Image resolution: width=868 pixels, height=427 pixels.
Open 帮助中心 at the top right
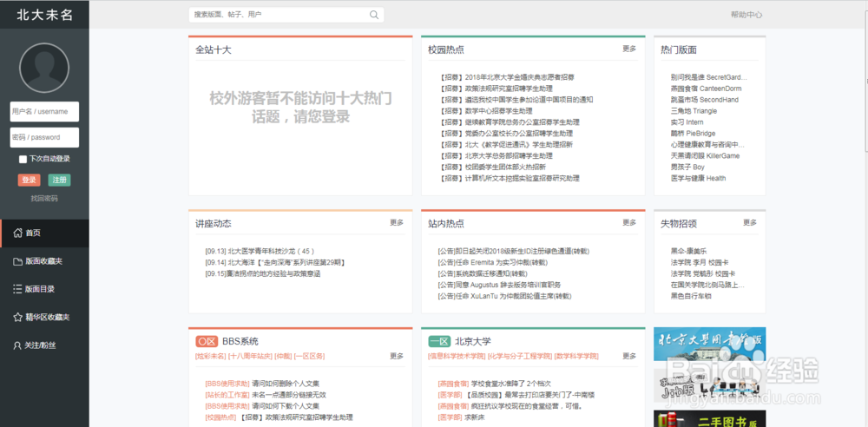(x=746, y=15)
